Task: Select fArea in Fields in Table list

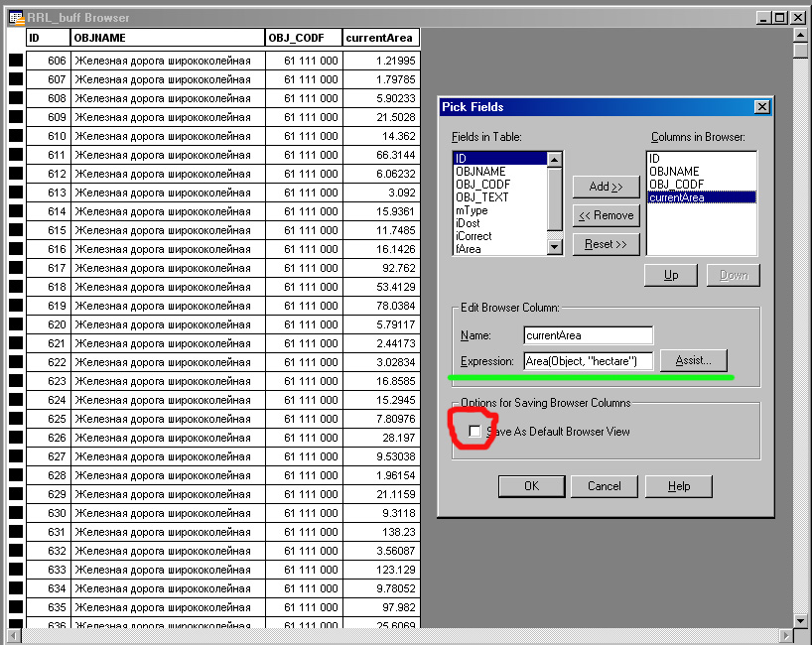Action: tap(499, 249)
